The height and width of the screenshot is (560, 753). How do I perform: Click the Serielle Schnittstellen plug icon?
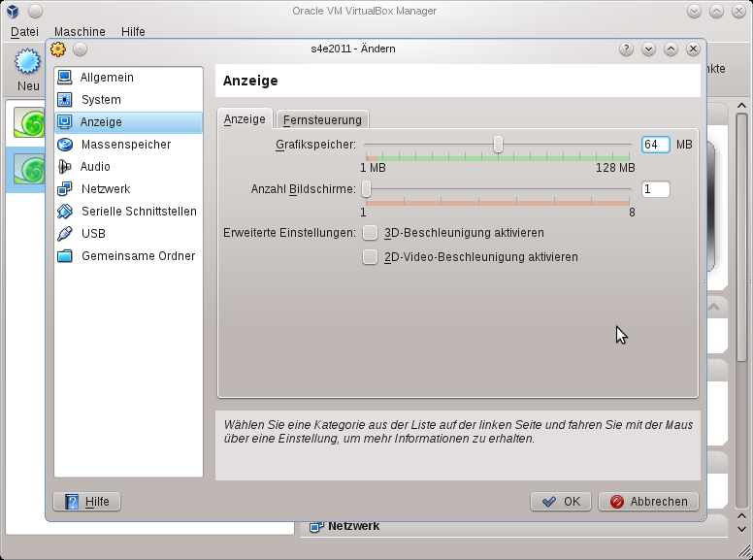[65, 212]
